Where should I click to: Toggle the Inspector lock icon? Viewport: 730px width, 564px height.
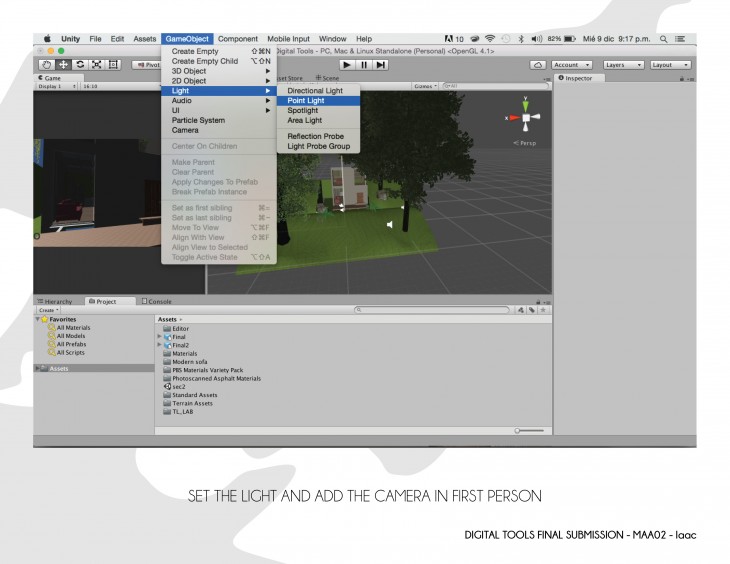pos(682,78)
